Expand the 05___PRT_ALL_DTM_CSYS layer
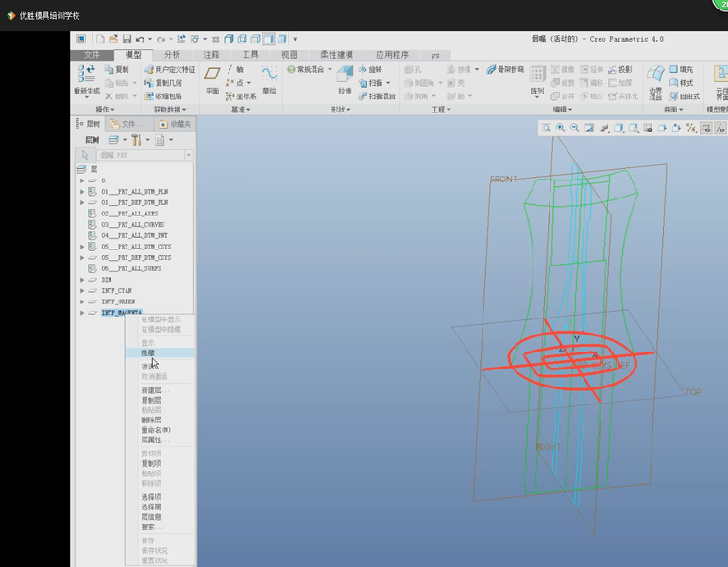 point(82,247)
